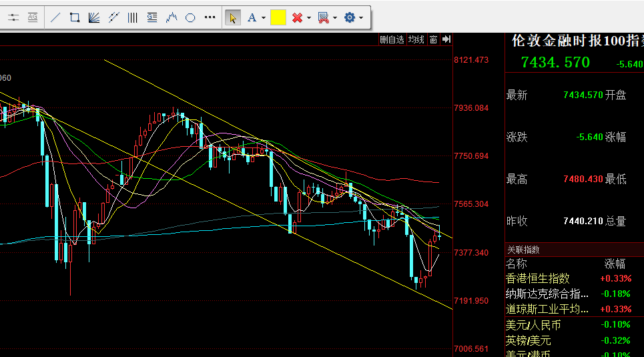Image resolution: width=644 pixels, height=357 pixels.
Task: Open the adjustment sliders tool
Action: pyautogui.click(x=13, y=17)
